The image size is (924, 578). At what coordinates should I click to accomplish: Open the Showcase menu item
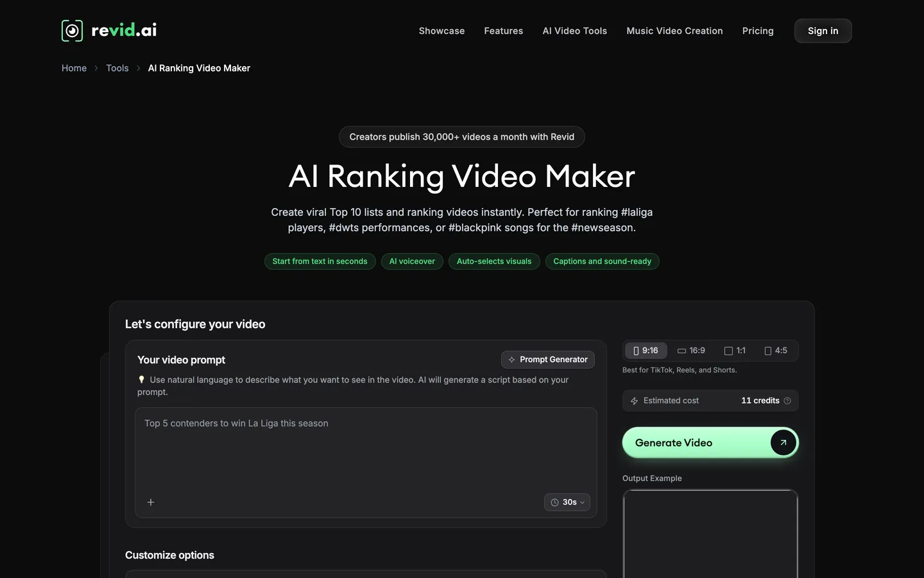(x=441, y=31)
